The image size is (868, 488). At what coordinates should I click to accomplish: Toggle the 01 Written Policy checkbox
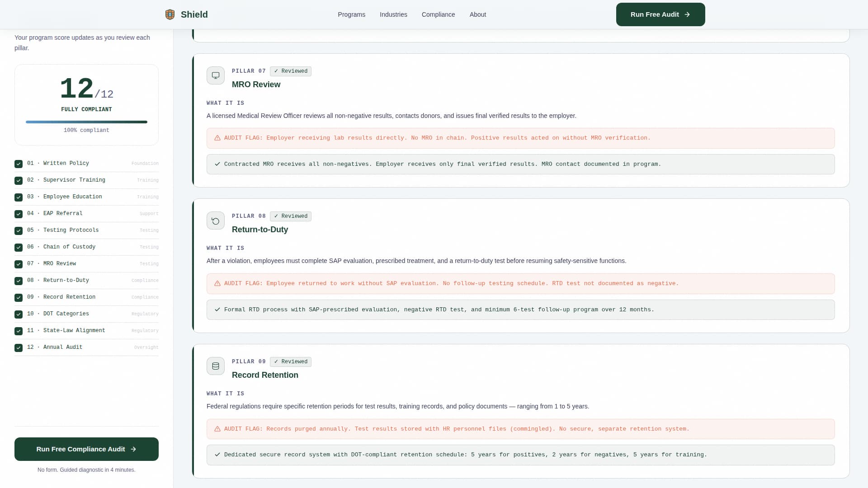point(19,164)
